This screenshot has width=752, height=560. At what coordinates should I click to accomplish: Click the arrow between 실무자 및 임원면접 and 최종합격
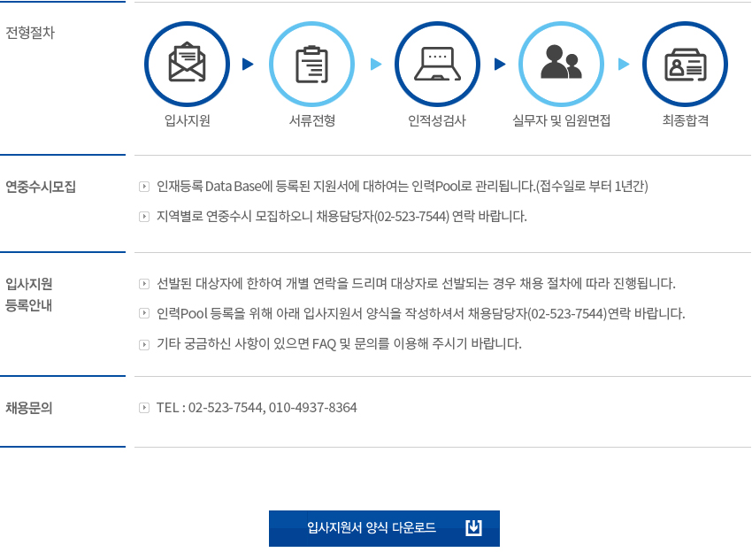pos(624,64)
